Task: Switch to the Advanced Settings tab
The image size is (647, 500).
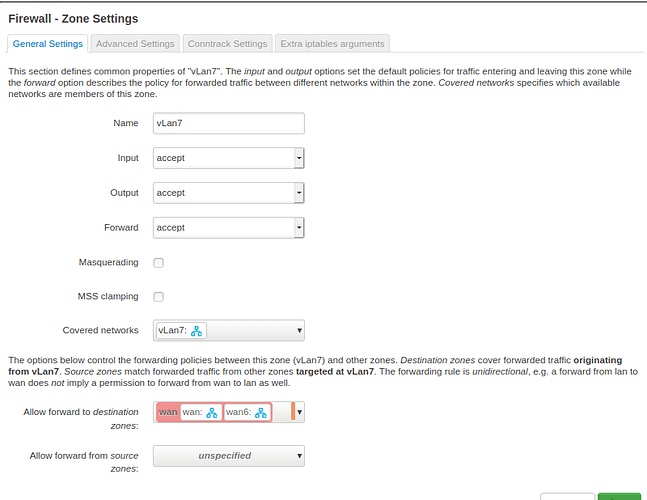Action: (x=136, y=43)
